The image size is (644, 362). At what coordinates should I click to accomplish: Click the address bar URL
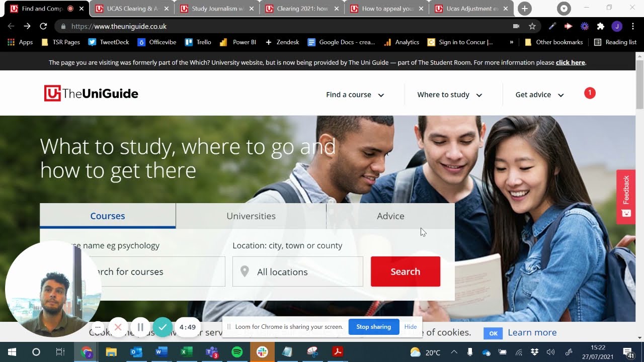(119, 26)
